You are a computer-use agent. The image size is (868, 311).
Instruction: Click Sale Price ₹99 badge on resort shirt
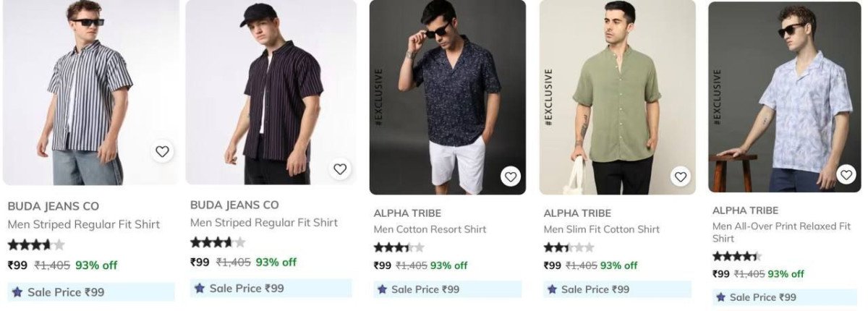pos(448,289)
